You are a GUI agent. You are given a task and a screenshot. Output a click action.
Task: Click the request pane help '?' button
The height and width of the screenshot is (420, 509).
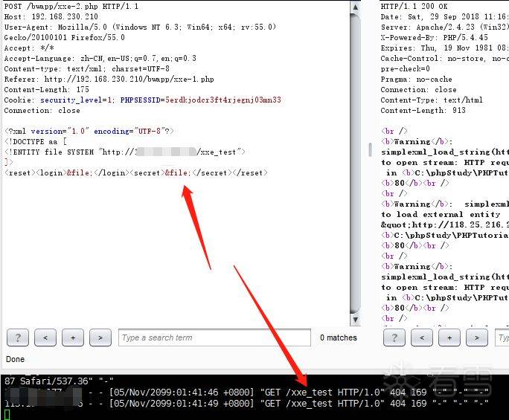pos(18,337)
